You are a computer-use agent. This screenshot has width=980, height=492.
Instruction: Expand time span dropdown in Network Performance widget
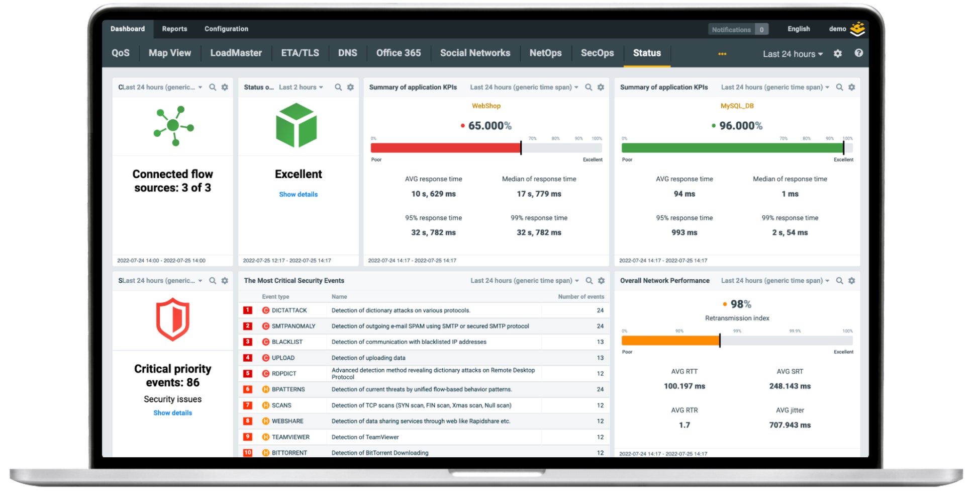point(775,281)
